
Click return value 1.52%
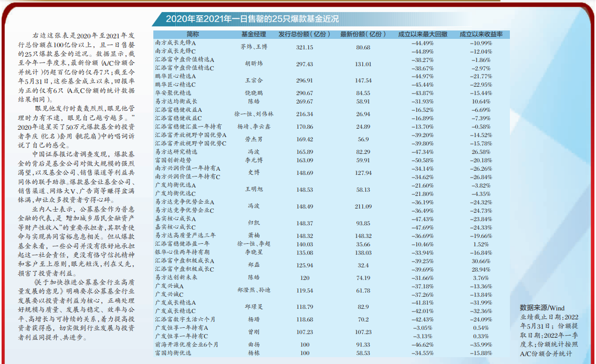[x=481, y=244]
